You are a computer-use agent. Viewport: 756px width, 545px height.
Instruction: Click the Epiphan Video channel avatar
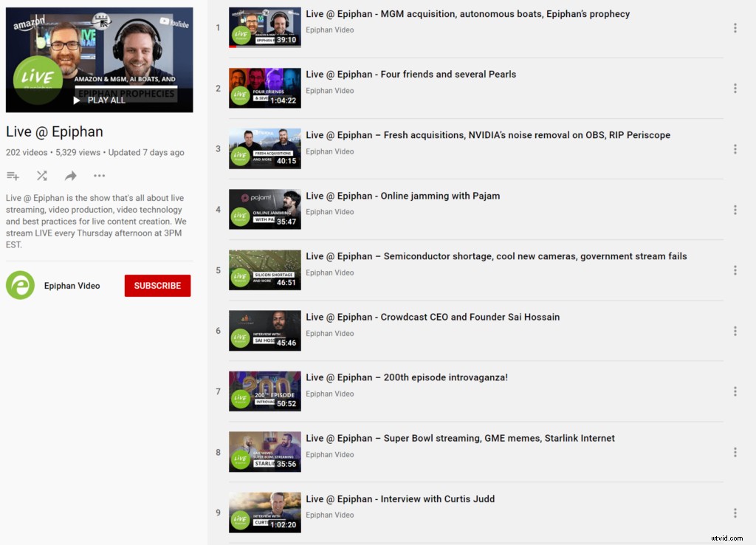pyautogui.click(x=19, y=285)
